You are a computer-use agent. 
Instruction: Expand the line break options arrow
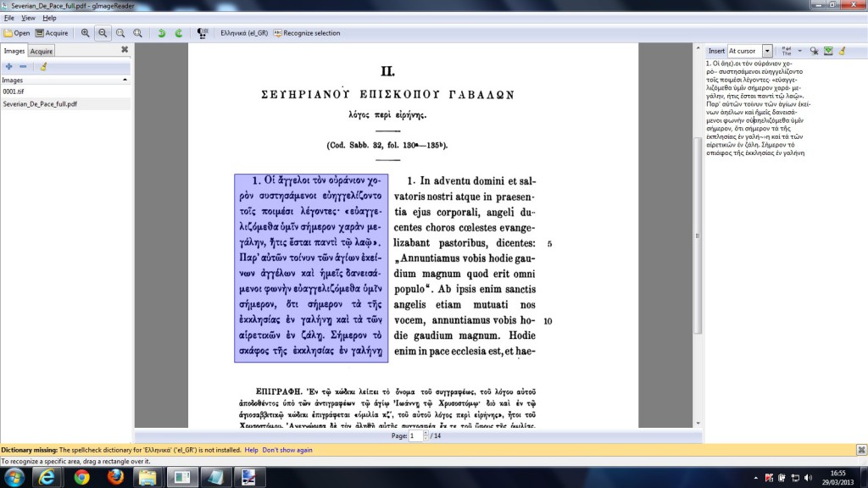[x=799, y=51]
